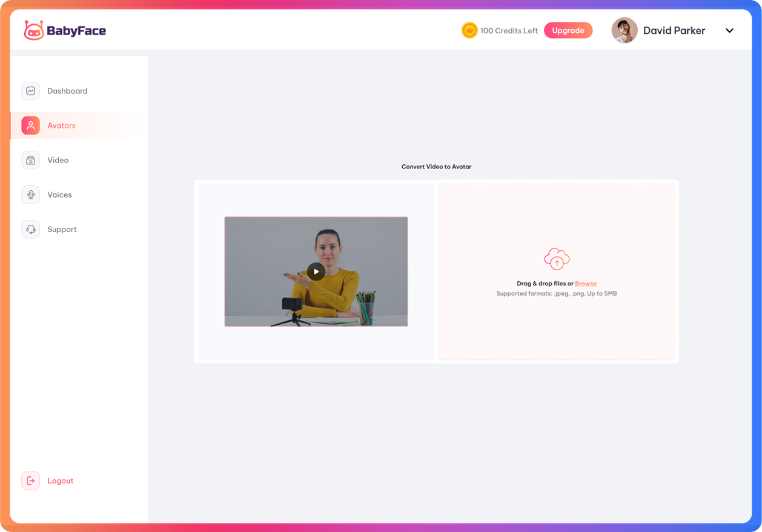
Task: Click the Browse link to upload
Action: coord(586,284)
